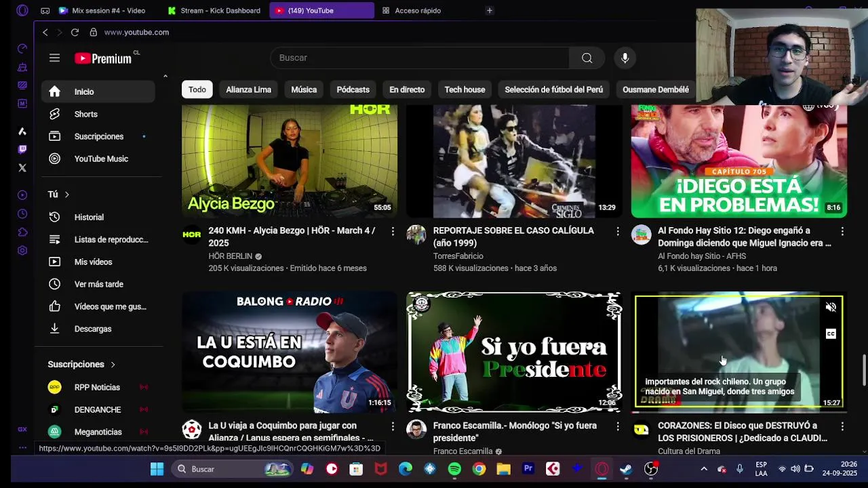This screenshot has width=868, height=488.
Task: Go to Shorts in the sidebar
Action: (x=98, y=114)
